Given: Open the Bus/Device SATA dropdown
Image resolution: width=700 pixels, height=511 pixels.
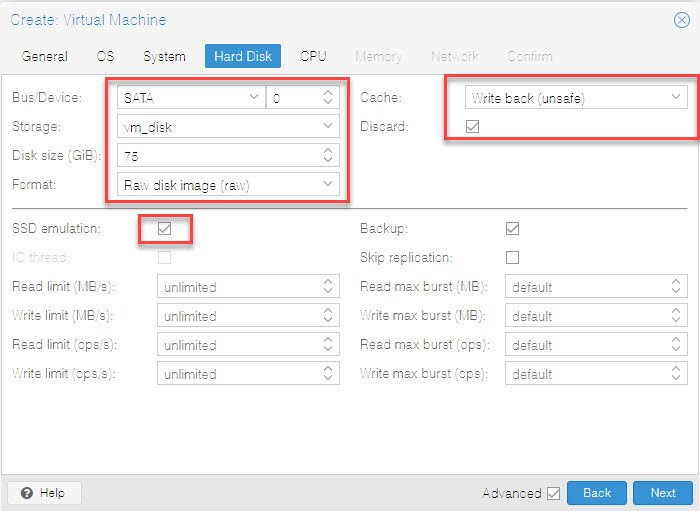Looking at the screenshot, I should point(191,97).
